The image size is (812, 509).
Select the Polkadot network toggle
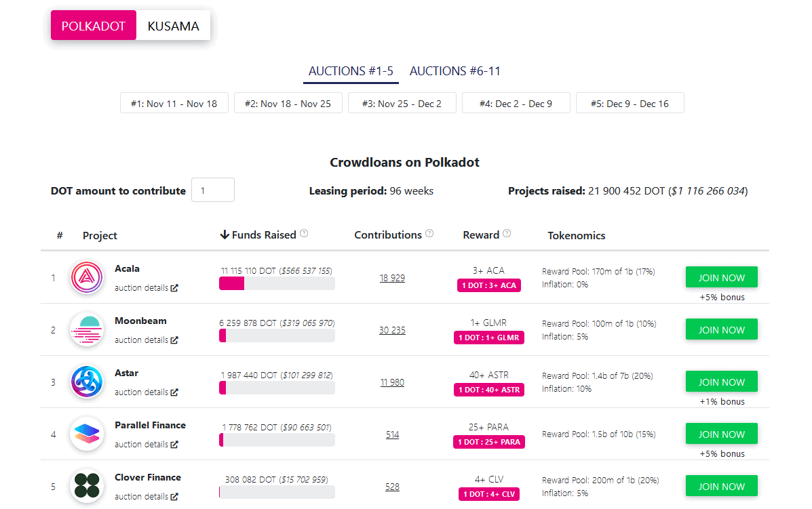(x=94, y=26)
